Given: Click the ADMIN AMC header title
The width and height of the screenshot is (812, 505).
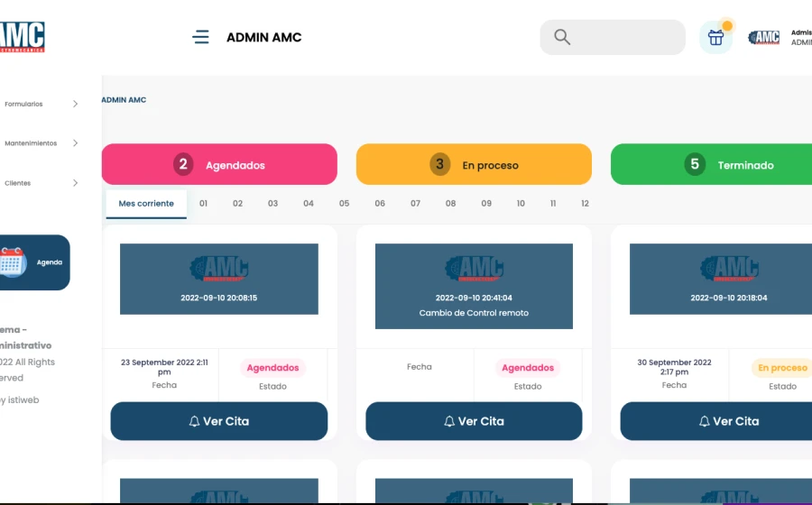Looking at the screenshot, I should coord(264,37).
